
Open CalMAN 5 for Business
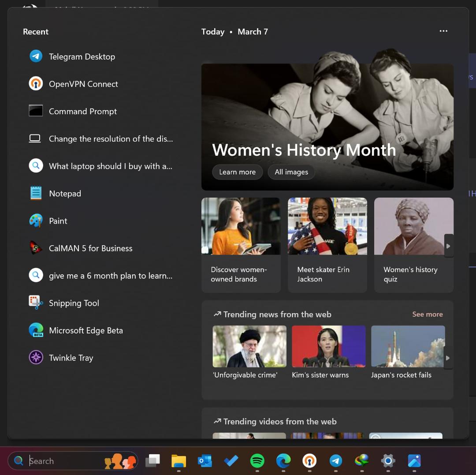tap(81, 248)
